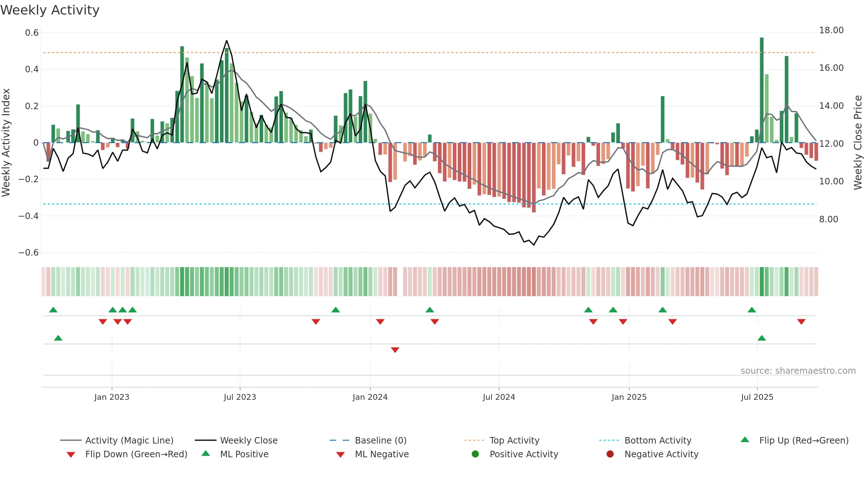
Task: Toggle Flip Up (Red→Green) legend entry
Action: [x=795, y=440]
